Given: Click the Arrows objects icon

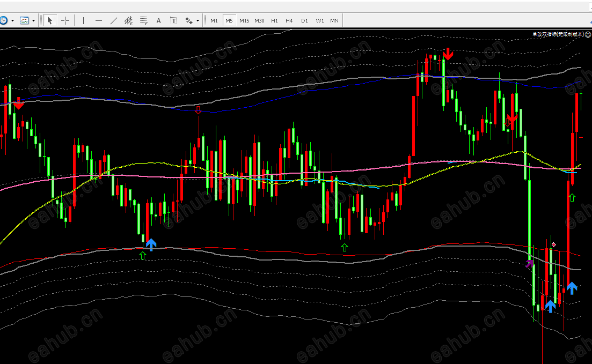Looking at the screenshot, I should [189, 20].
